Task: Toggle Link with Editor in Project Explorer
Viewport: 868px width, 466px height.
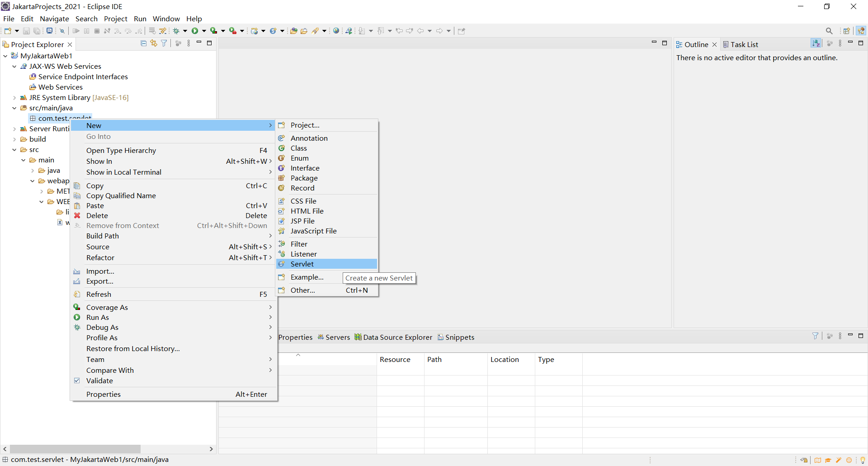Action: (x=154, y=43)
